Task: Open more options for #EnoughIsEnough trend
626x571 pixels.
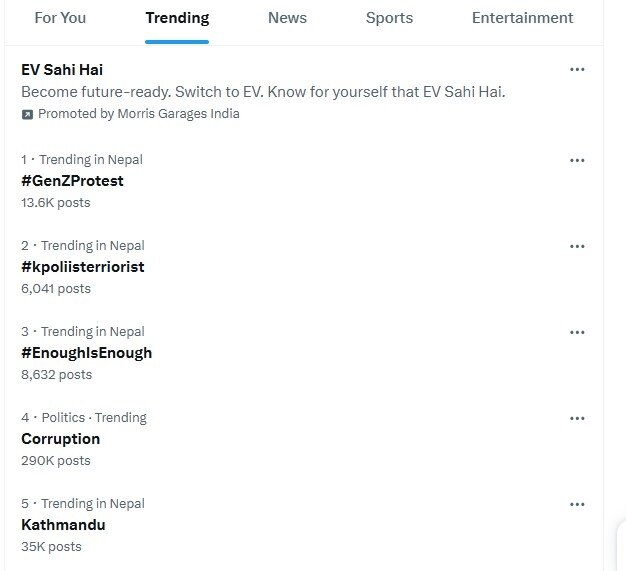Action: point(577,332)
